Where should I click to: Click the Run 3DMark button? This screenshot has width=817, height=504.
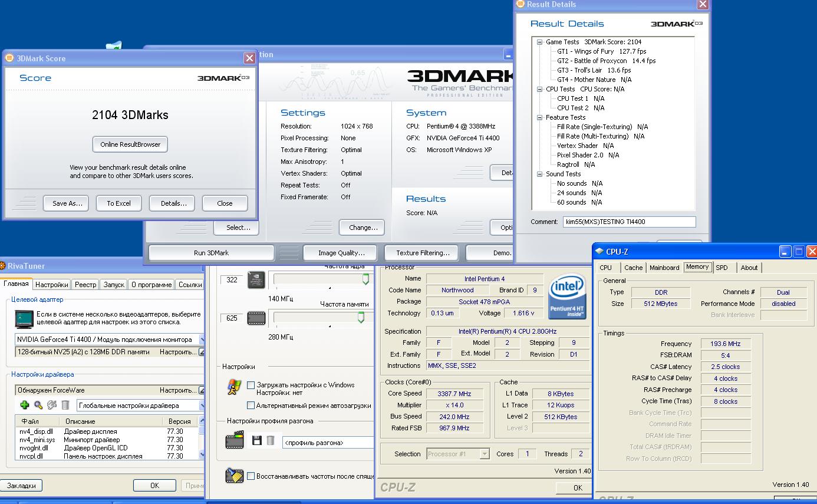coord(211,253)
